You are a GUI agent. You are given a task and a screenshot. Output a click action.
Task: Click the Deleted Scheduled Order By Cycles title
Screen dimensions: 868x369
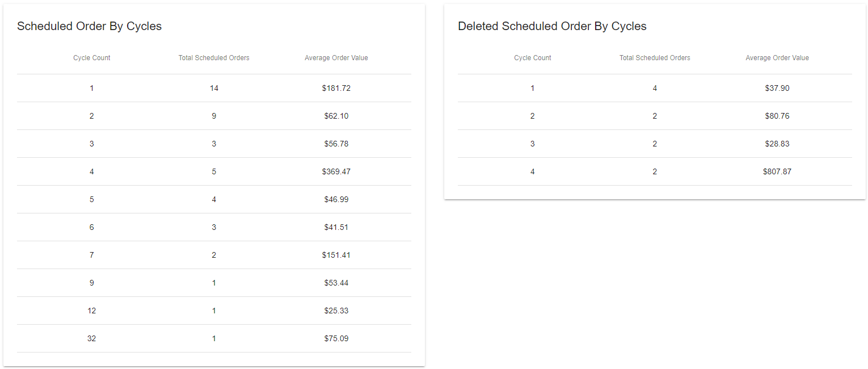point(552,26)
